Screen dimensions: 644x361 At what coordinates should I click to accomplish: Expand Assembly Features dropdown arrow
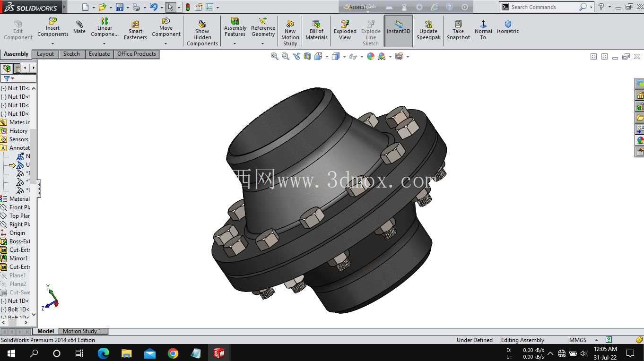(x=235, y=43)
